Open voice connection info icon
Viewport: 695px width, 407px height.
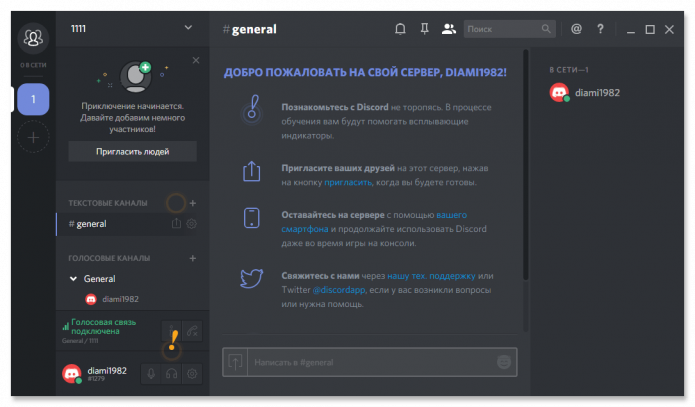(x=172, y=331)
